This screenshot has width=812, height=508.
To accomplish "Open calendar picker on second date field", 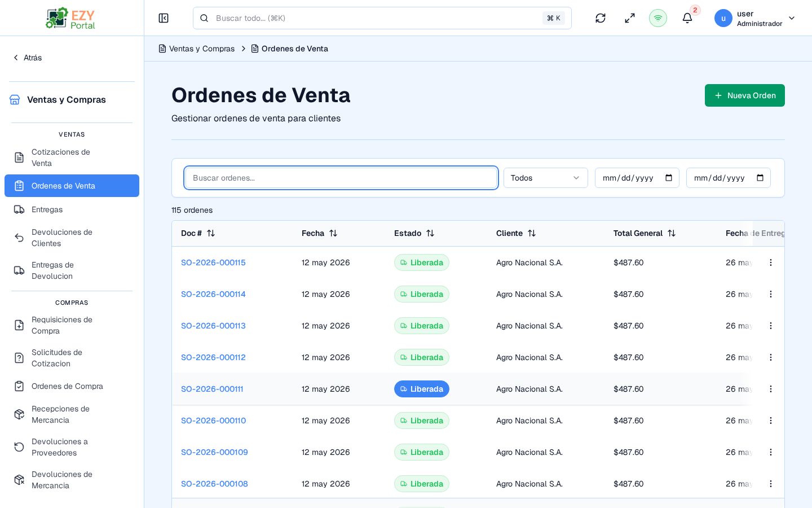I will click(760, 178).
